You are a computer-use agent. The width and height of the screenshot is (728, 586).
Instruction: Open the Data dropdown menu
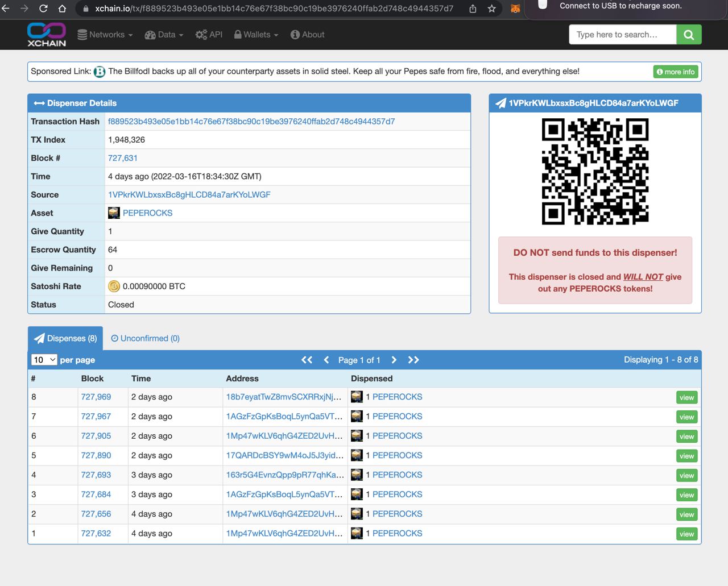coord(164,35)
